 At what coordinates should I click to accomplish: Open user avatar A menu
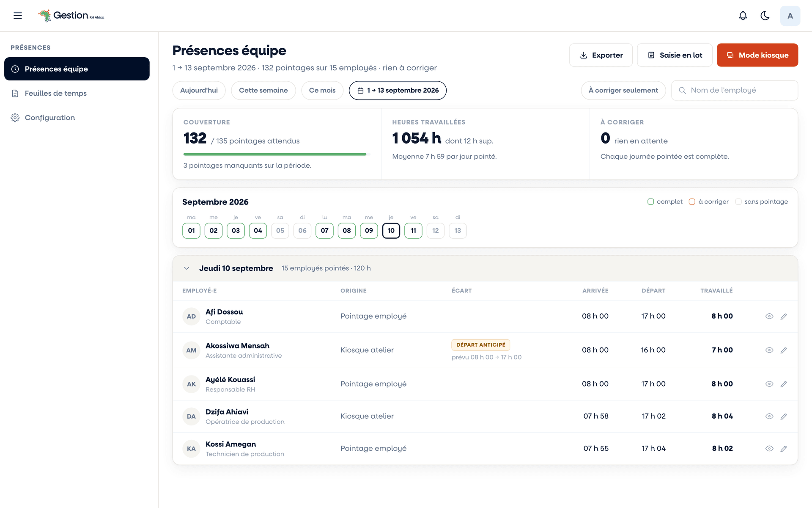coord(790,16)
